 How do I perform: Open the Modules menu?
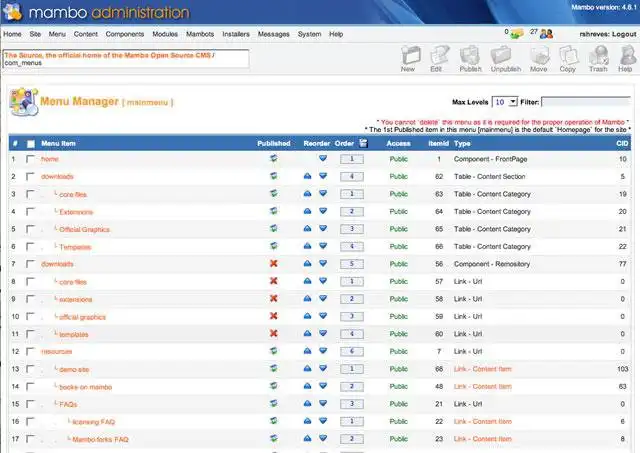pyautogui.click(x=165, y=34)
